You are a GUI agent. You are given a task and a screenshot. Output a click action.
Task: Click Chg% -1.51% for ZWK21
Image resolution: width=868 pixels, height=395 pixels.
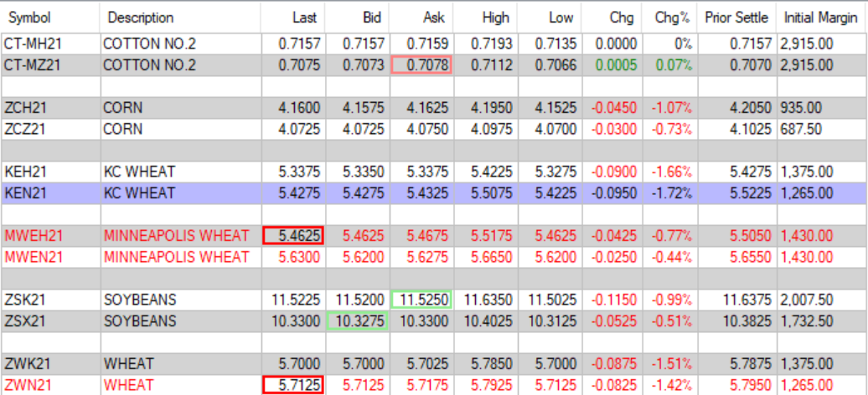(669, 364)
